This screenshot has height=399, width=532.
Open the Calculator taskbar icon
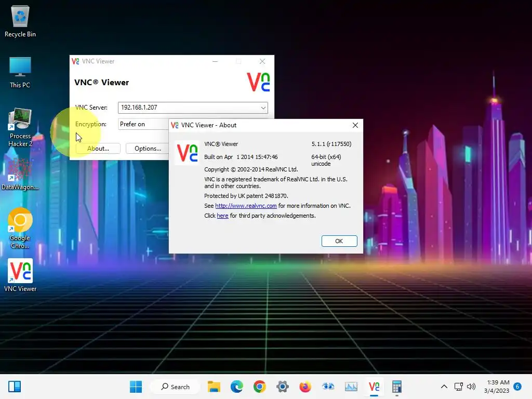point(396,387)
